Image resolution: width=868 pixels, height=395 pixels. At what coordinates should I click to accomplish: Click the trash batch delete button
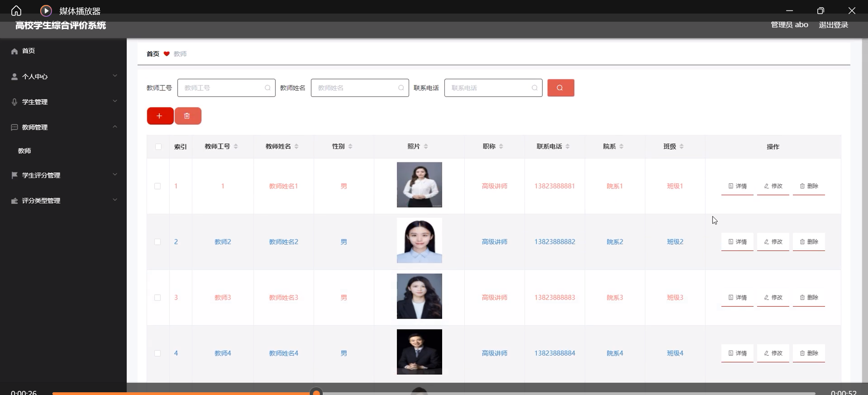(x=188, y=116)
